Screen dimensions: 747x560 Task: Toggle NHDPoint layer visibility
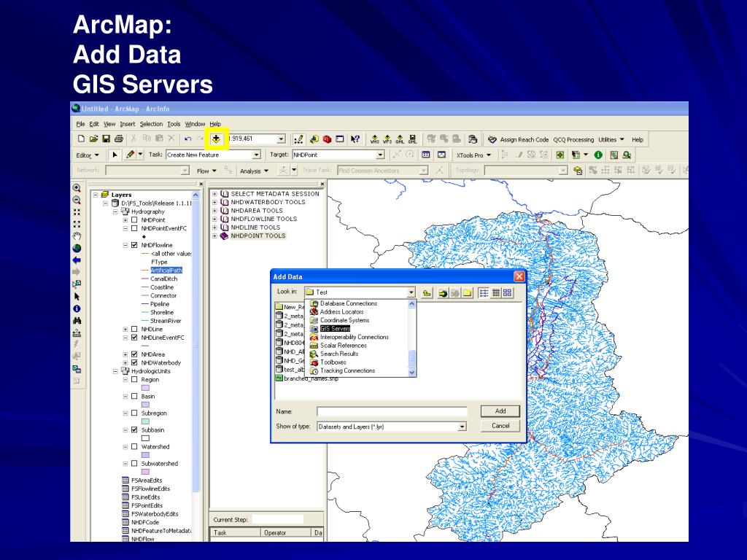[x=134, y=220]
